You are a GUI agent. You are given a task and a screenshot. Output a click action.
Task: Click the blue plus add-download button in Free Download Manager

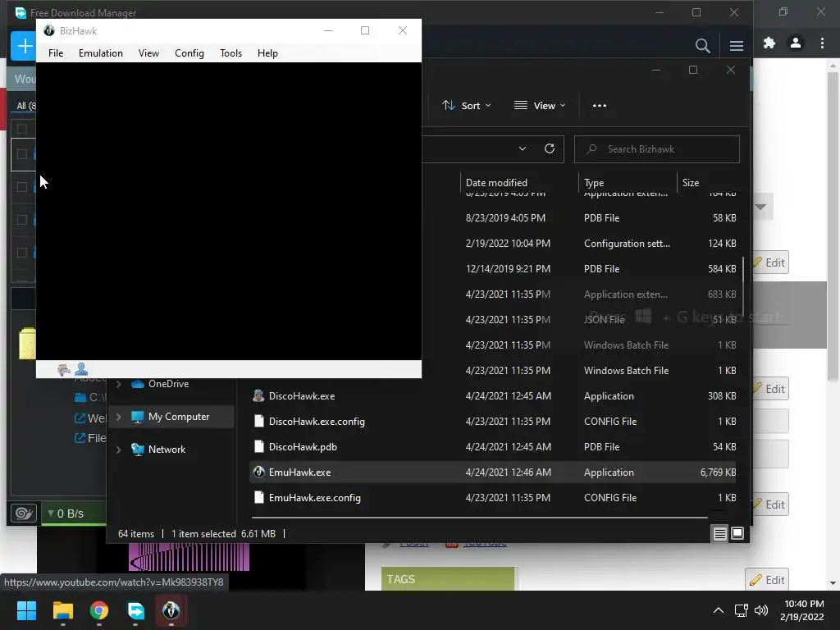coord(24,46)
